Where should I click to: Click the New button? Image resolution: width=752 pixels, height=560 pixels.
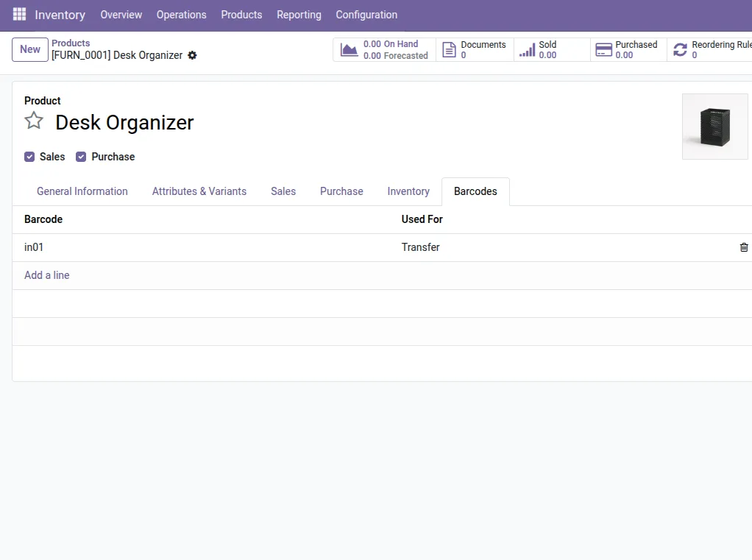pos(30,49)
